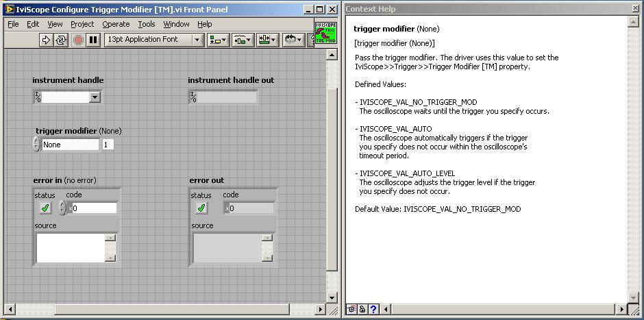Minimize the IviScope front panel window

(308, 10)
